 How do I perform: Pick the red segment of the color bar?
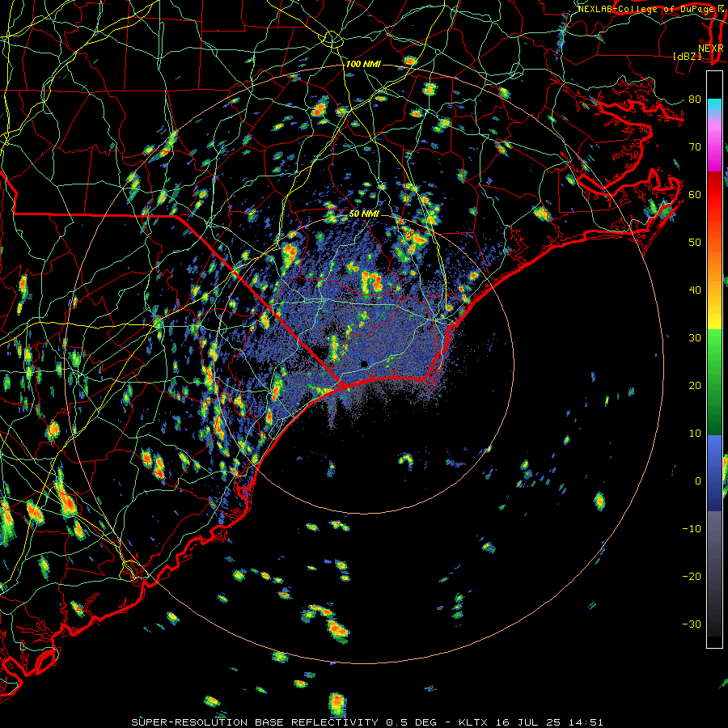714,195
